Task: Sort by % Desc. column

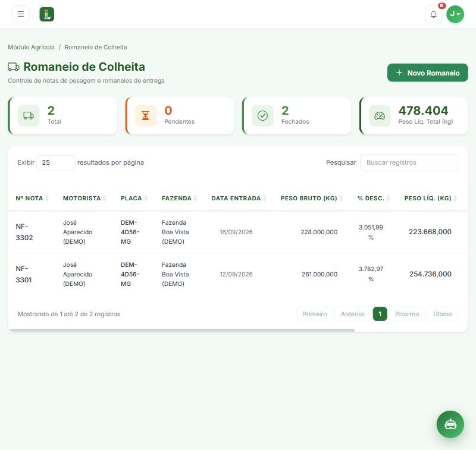Action: point(374,198)
